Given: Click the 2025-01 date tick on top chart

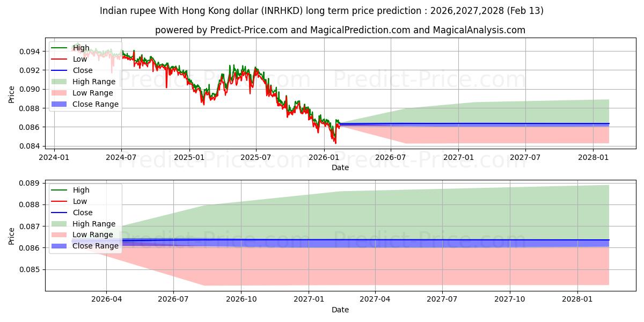Looking at the screenshot, I should click(189, 157).
